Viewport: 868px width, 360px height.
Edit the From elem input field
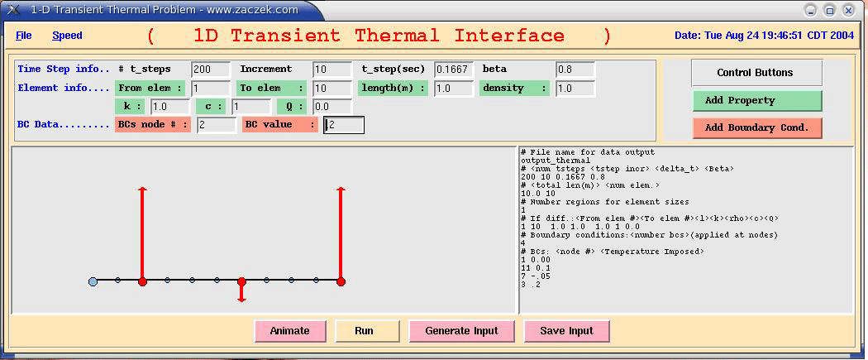tap(211, 89)
